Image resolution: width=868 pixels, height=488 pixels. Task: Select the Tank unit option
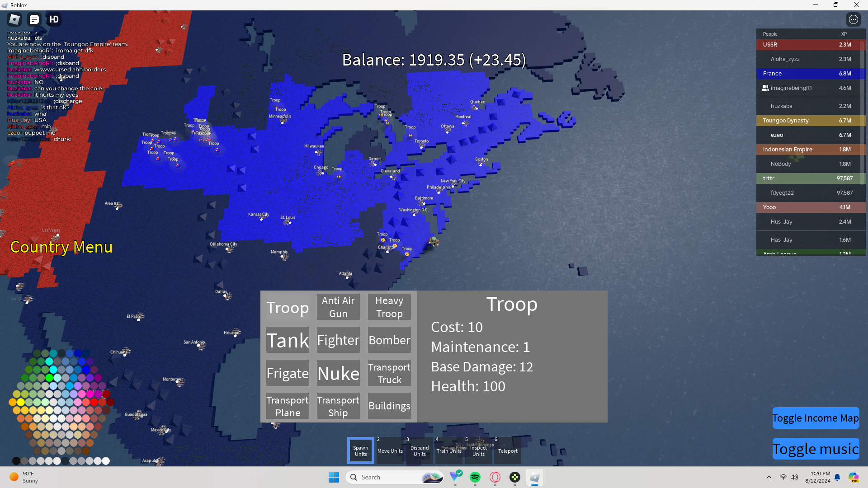point(288,340)
